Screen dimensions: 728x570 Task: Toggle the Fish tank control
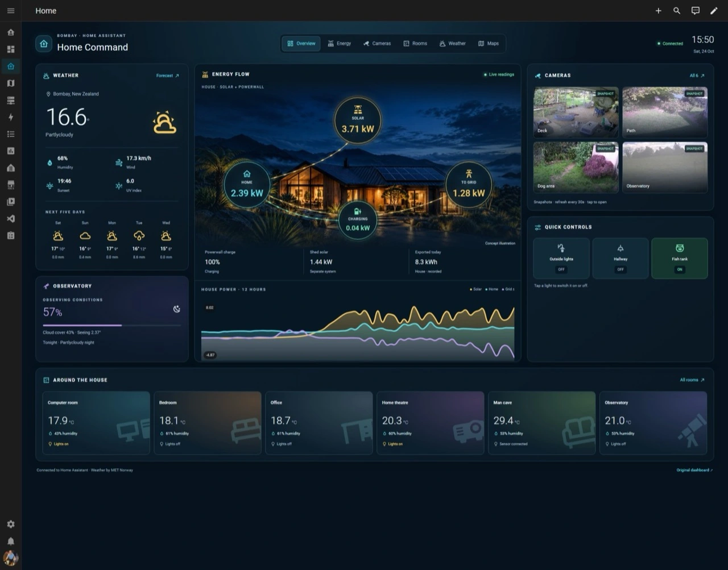click(x=680, y=258)
